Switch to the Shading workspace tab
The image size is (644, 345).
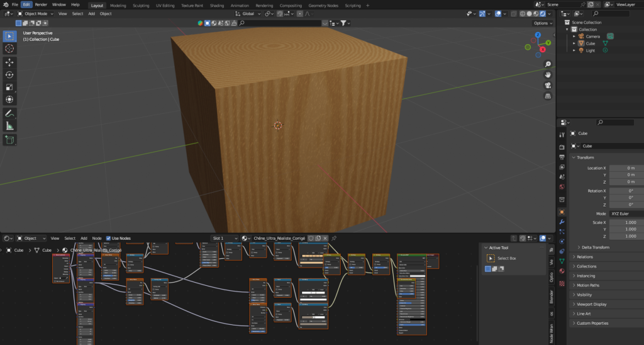(x=216, y=5)
